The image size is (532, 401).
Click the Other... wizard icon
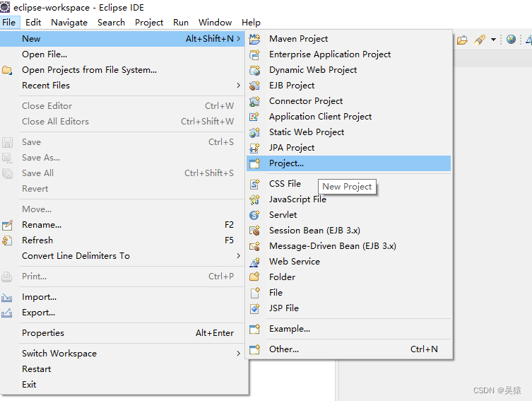coord(254,349)
